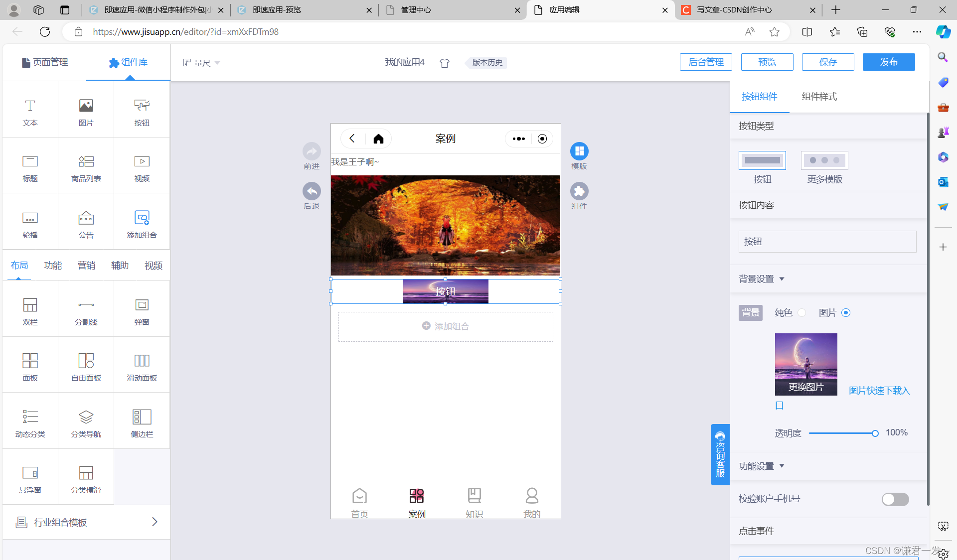Viewport: 957px width, 560px height.
Task: Switch to the 页面管理 tab
Action: pyautogui.click(x=45, y=62)
